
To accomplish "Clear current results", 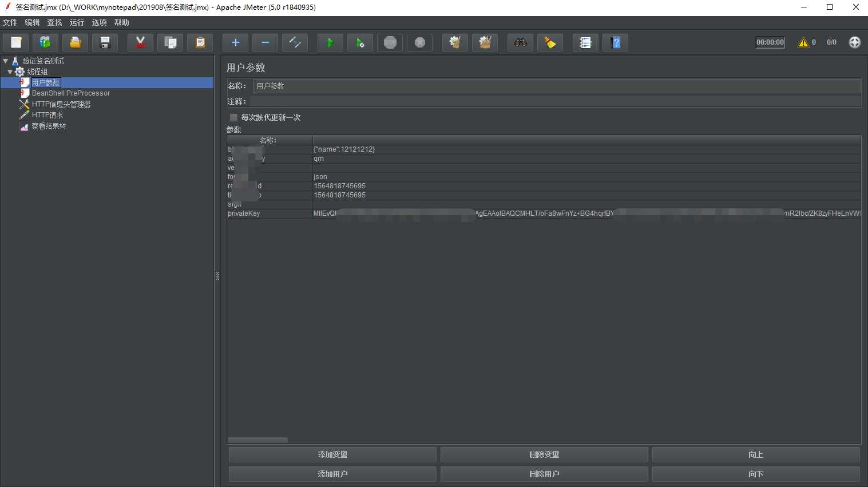I will [455, 42].
